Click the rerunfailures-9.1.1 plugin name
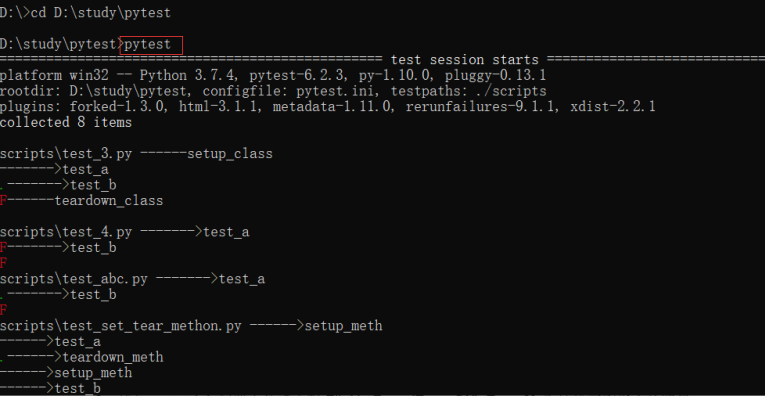Screen dimensions: 765x396 tap(483, 107)
